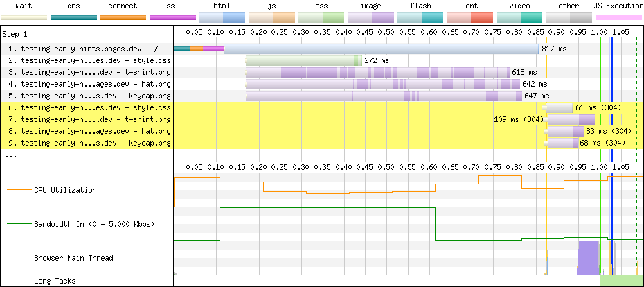644x287 pixels.
Task: Click the dns color swatch in legend
Action: click(74, 17)
